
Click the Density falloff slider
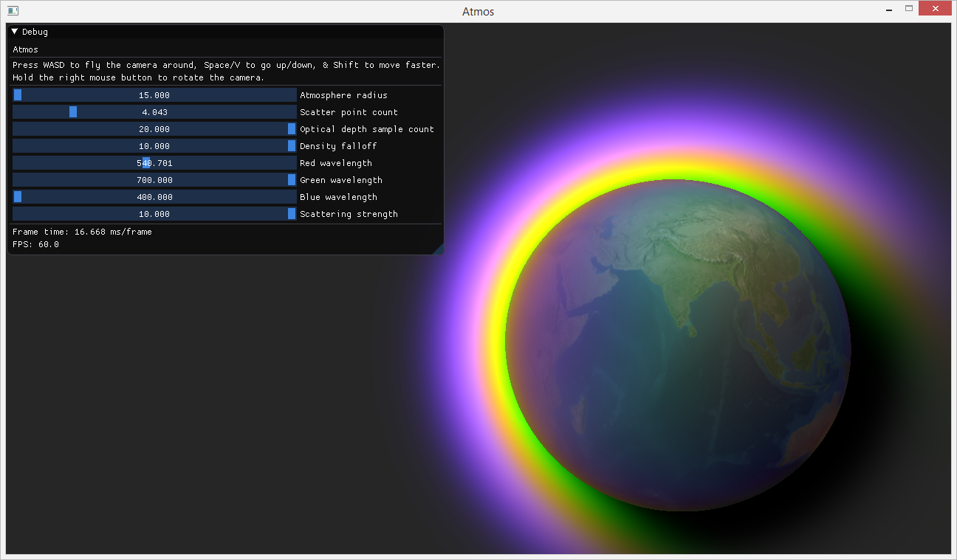point(154,146)
